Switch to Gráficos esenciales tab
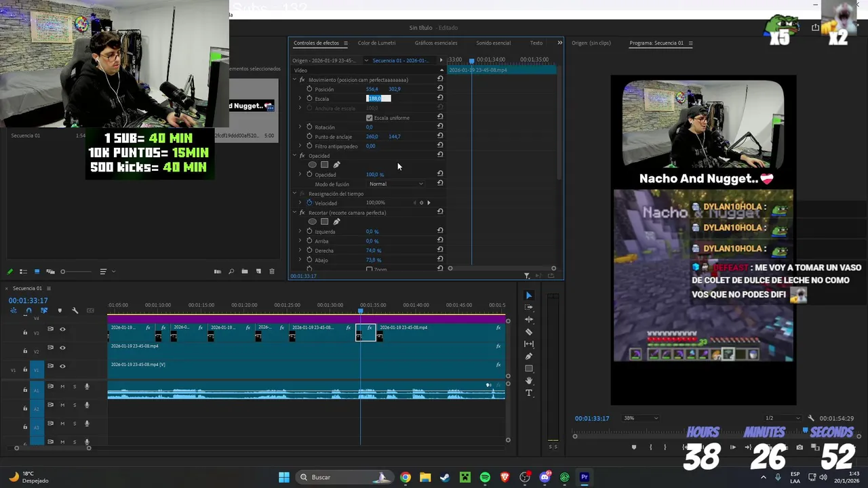This screenshot has width=868, height=488. pos(436,43)
